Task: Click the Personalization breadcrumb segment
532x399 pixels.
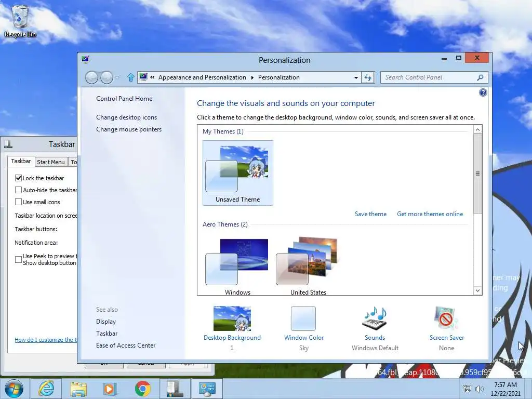Action: (279, 77)
